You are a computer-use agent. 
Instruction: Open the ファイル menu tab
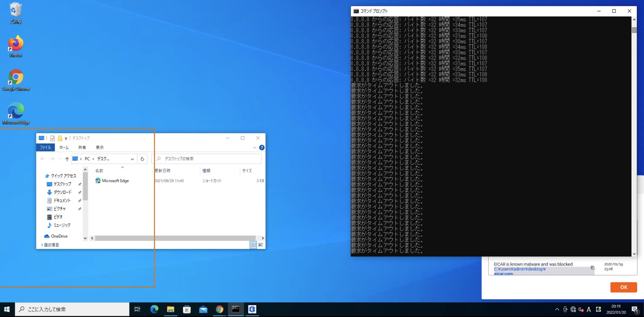coord(45,147)
